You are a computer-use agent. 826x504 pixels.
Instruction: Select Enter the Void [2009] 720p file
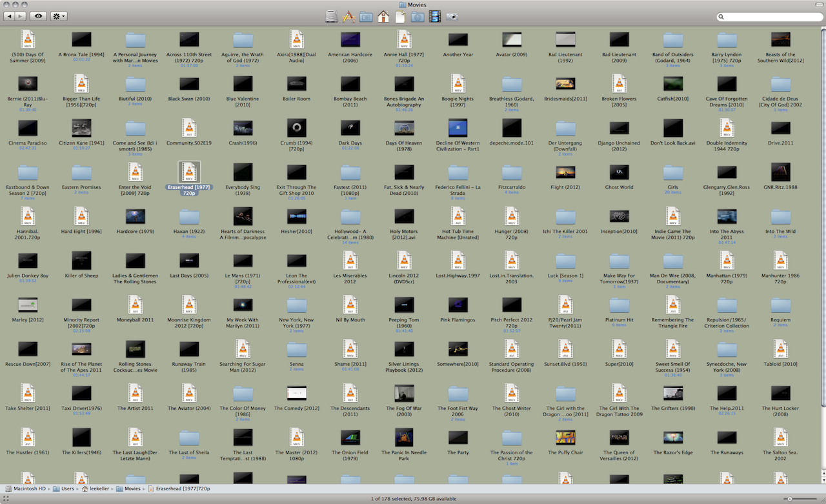pos(135,172)
